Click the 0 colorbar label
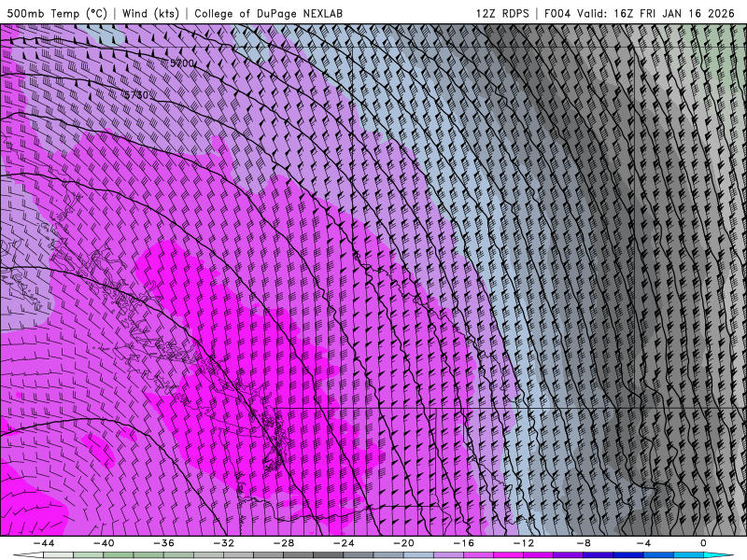747x560 pixels. [704, 543]
